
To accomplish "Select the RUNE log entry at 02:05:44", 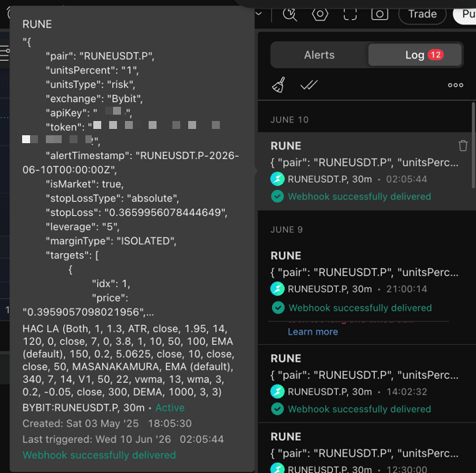I will (x=367, y=171).
